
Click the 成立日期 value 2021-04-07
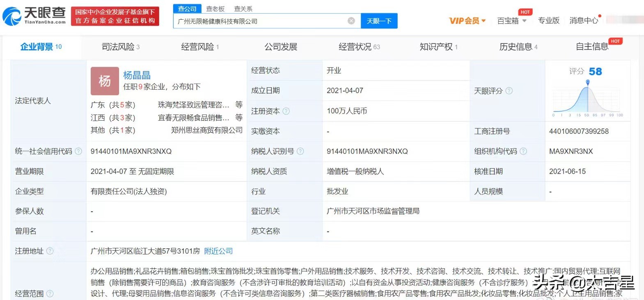345,91
